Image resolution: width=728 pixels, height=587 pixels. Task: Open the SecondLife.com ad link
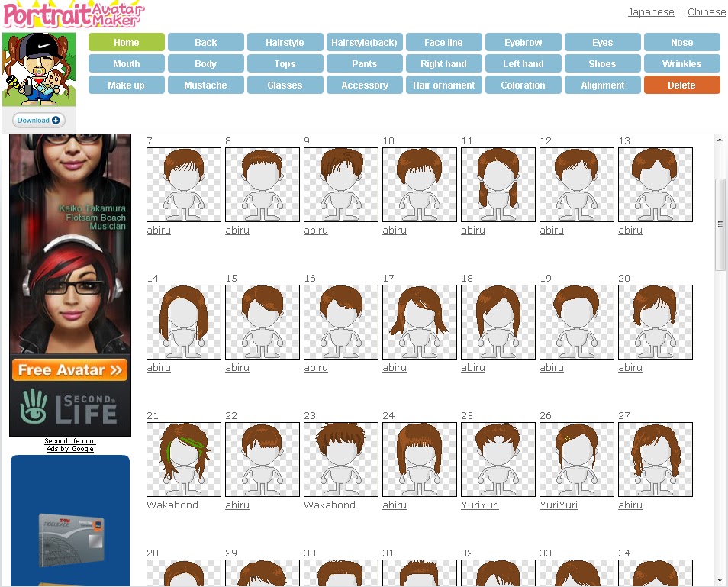[69, 440]
